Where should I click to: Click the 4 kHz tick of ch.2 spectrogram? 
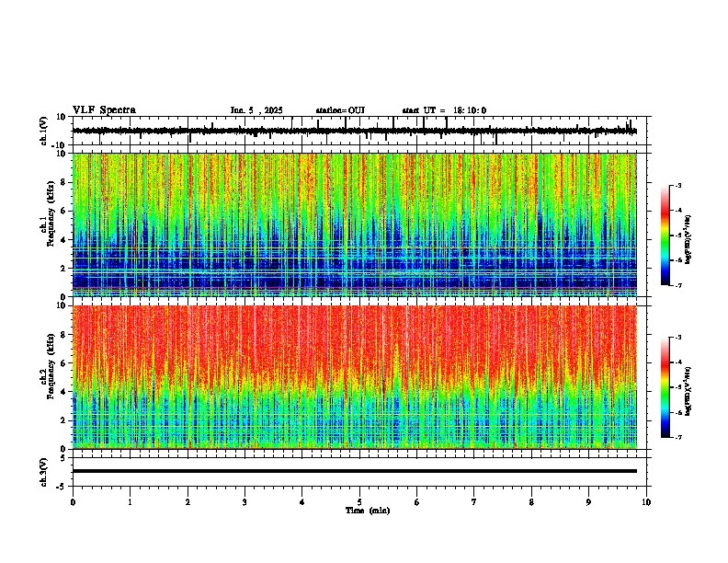tap(63, 392)
